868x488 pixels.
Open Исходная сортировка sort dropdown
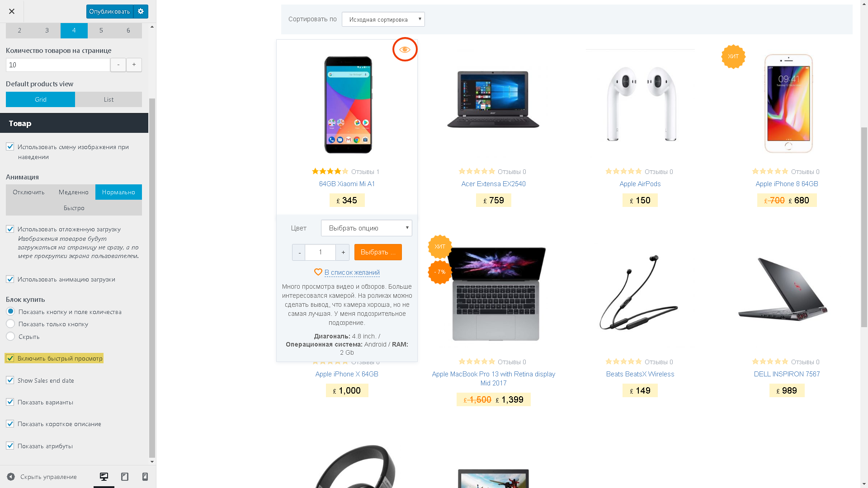[383, 19]
